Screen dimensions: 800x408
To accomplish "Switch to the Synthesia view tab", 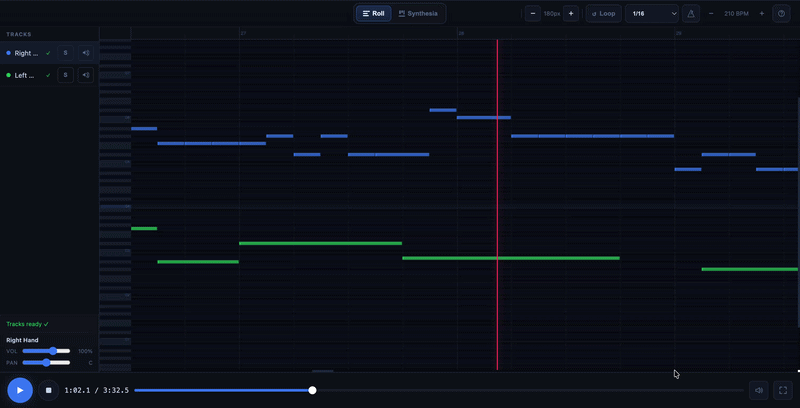I will (x=418, y=14).
